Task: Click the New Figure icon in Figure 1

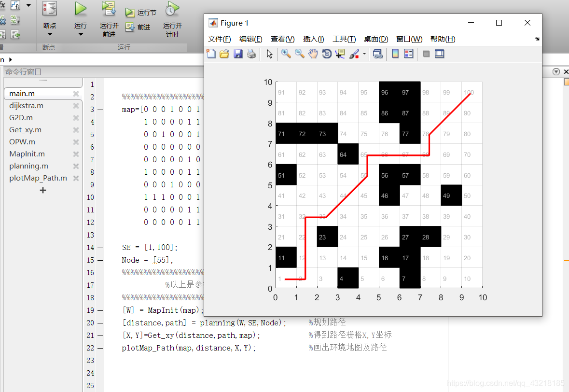Action: pyautogui.click(x=211, y=54)
